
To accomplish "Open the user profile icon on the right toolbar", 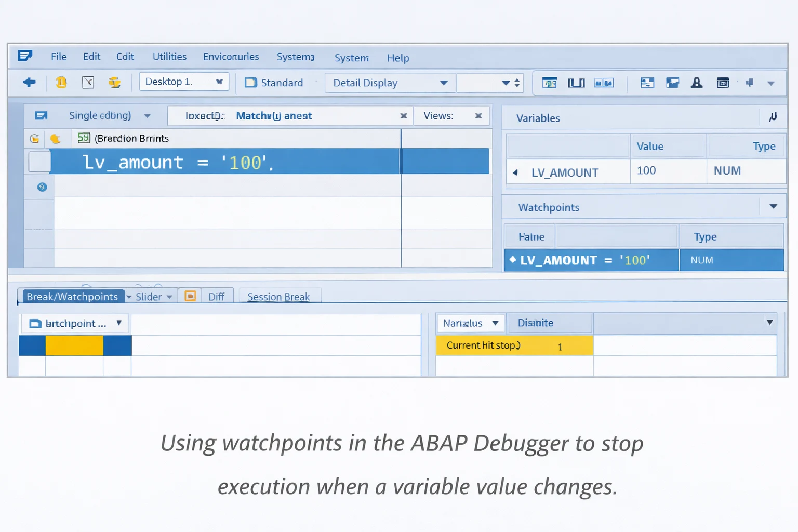I will [x=697, y=83].
